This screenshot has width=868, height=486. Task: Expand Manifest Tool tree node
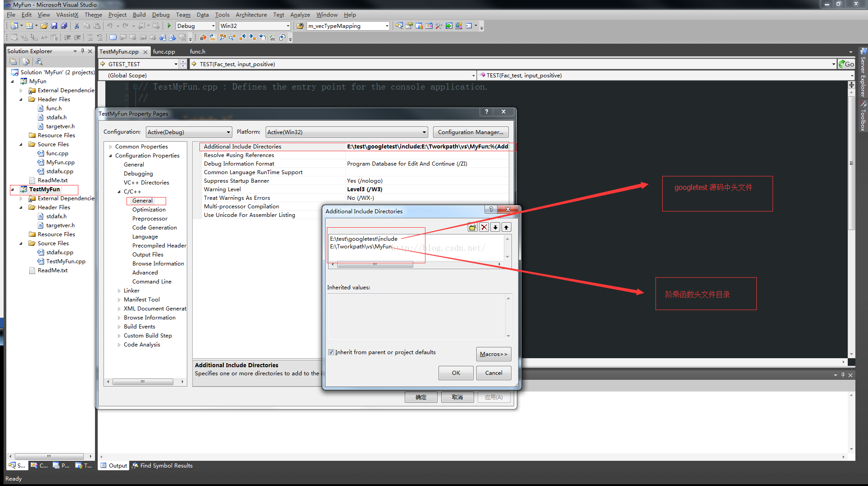point(119,300)
